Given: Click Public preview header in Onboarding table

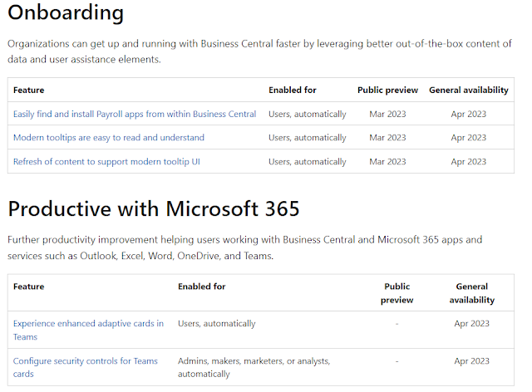Looking at the screenshot, I should tap(387, 90).
